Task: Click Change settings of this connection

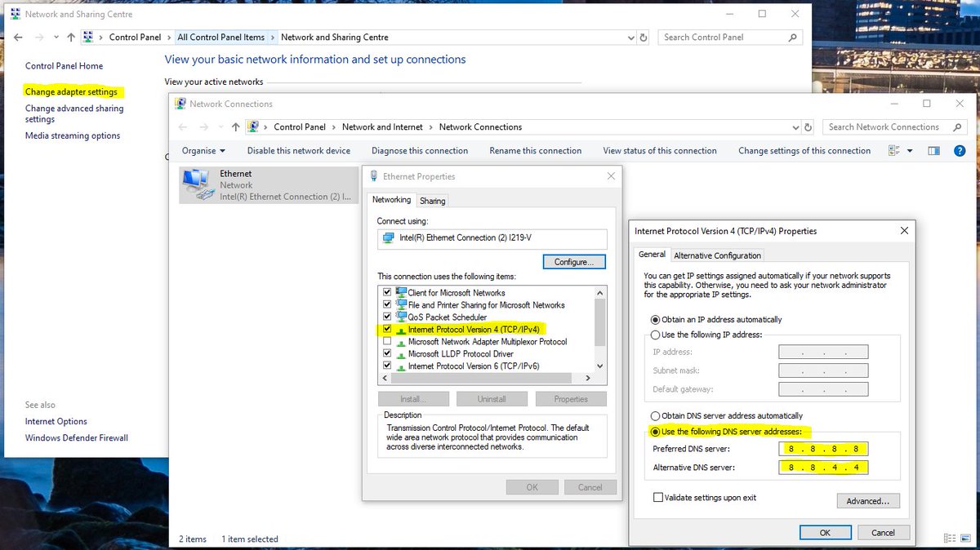Action: pyautogui.click(x=804, y=151)
